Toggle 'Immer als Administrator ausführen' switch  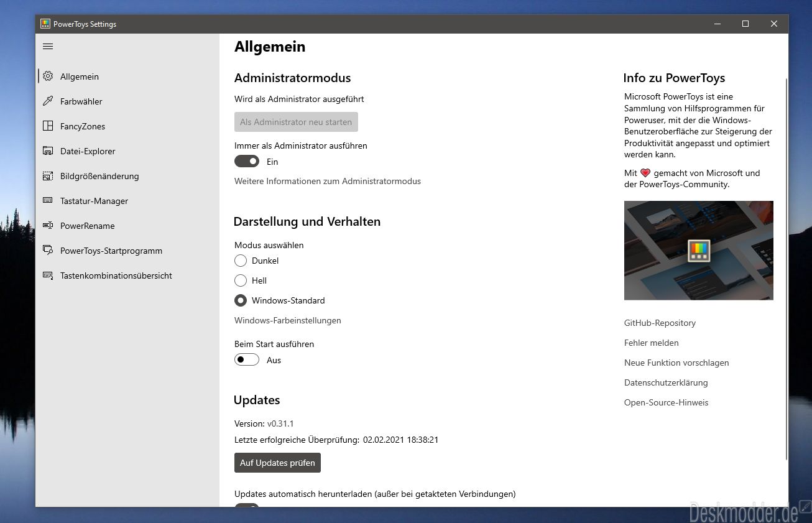pos(247,161)
